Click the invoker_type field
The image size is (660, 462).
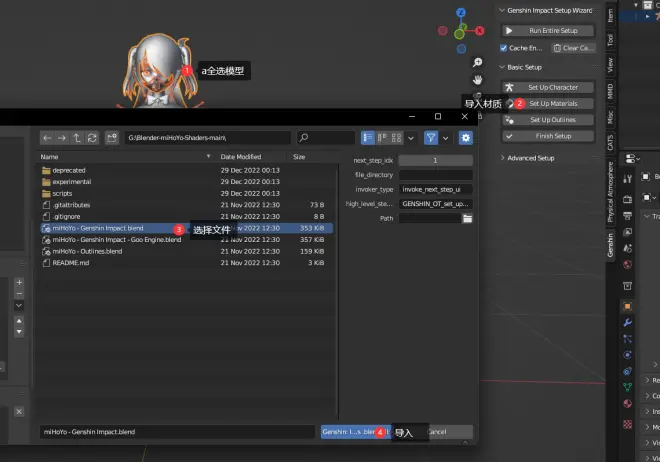tap(436, 189)
